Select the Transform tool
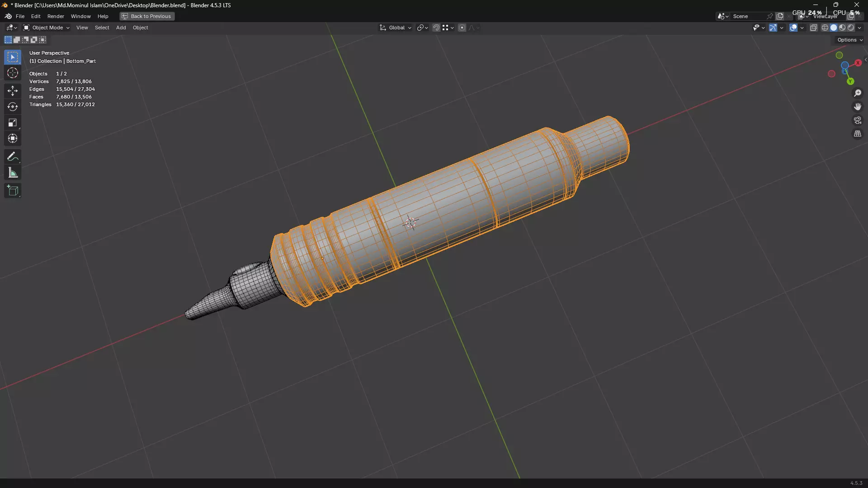The image size is (868, 488). (13, 138)
